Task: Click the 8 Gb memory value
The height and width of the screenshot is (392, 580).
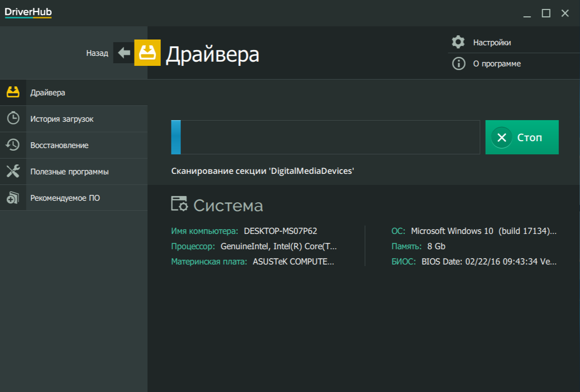Action: 436,246
